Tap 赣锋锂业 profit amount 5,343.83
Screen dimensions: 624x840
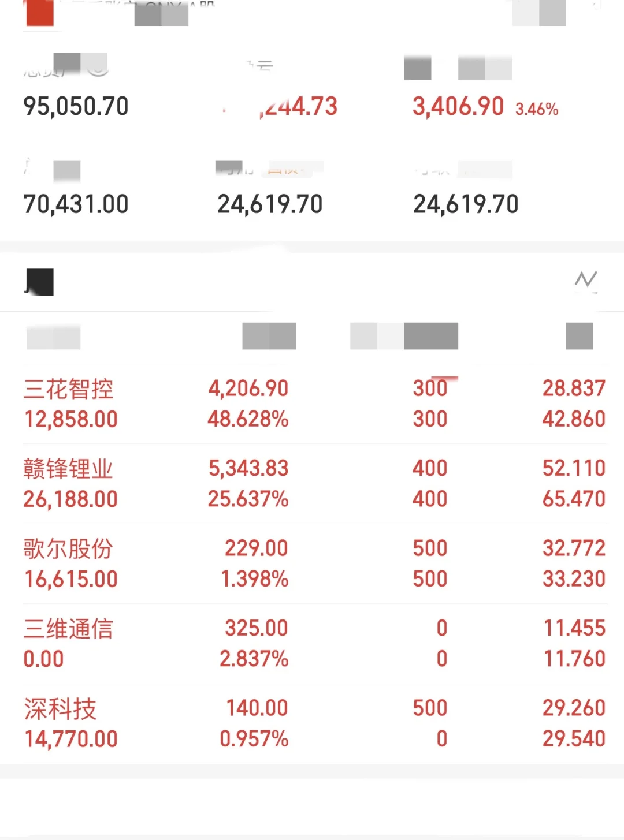coord(248,468)
